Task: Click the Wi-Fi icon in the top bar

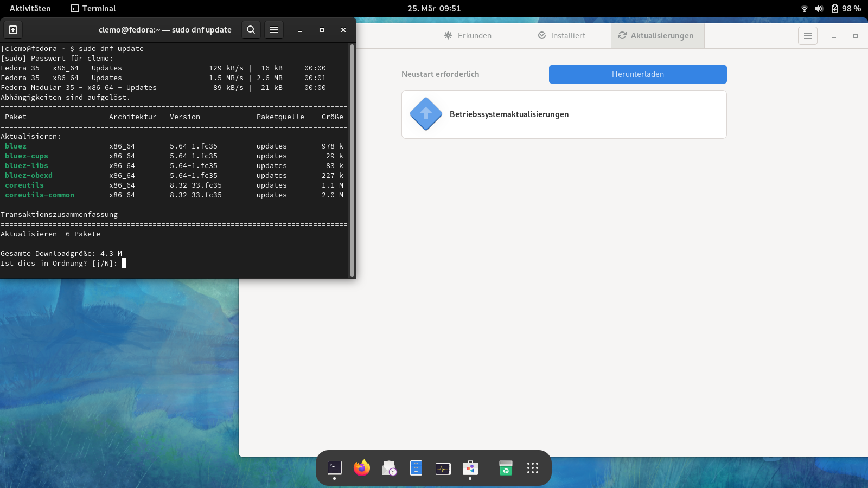Action: point(805,9)
